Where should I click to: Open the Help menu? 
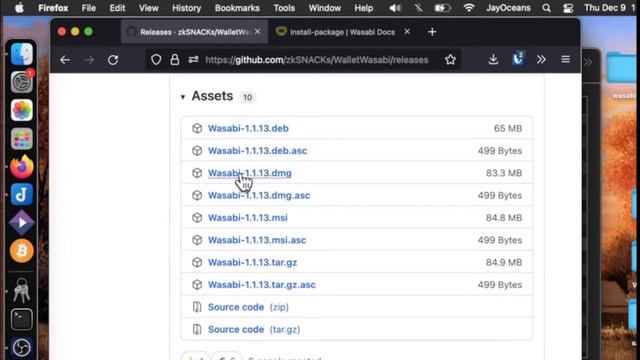click(363, 8)
